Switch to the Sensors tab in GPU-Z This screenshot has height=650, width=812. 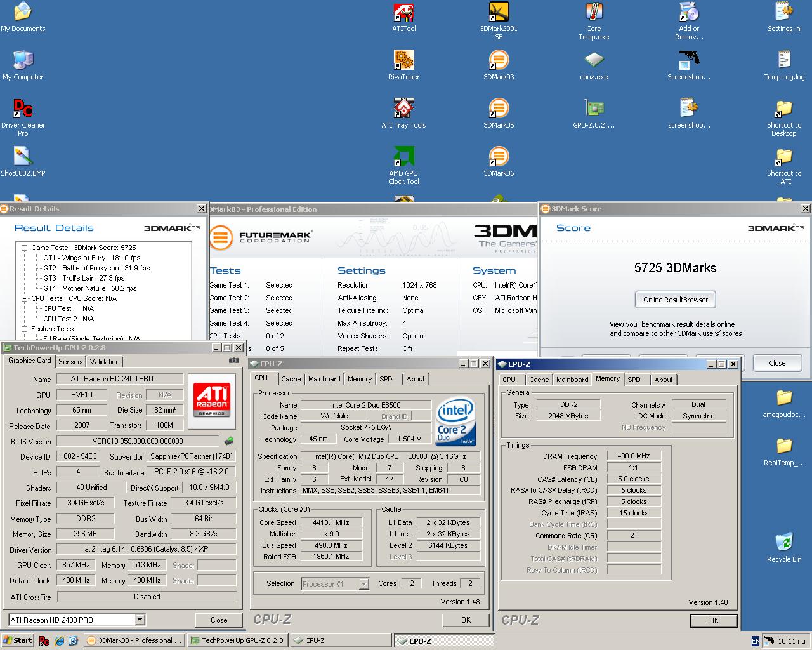(70, 361)
